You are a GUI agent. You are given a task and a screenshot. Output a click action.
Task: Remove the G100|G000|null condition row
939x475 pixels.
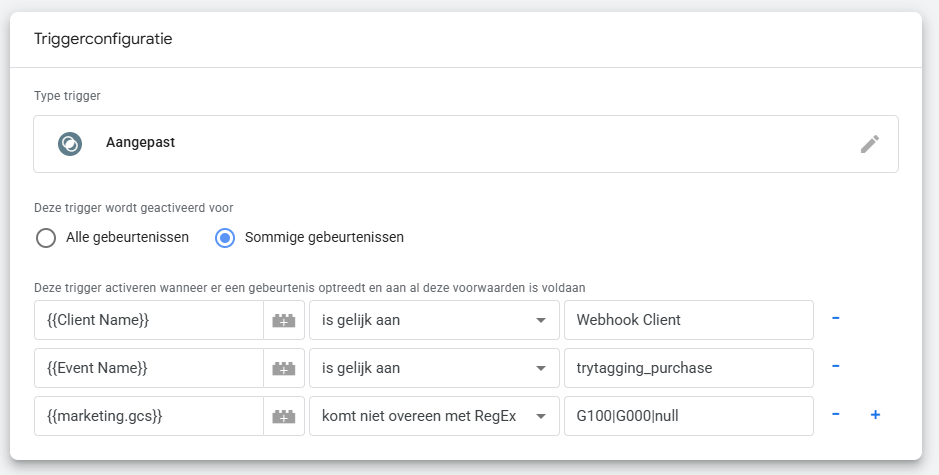point(836,415)
